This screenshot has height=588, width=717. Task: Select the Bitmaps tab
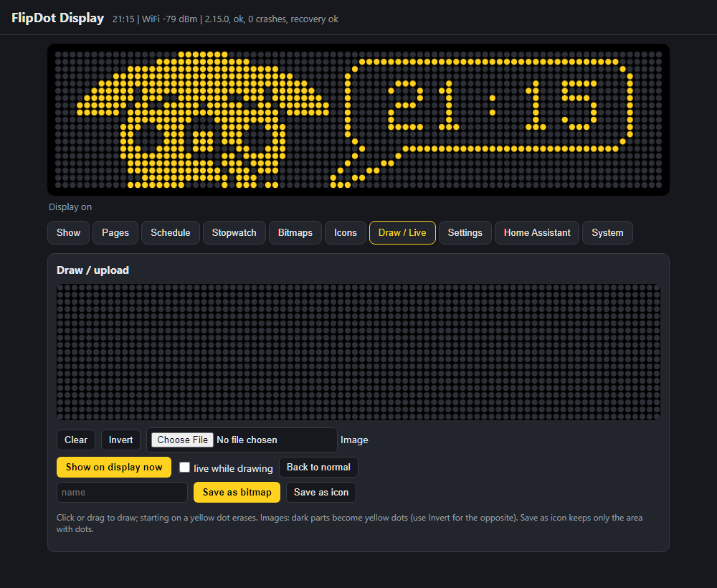click(x=295, y=233)
